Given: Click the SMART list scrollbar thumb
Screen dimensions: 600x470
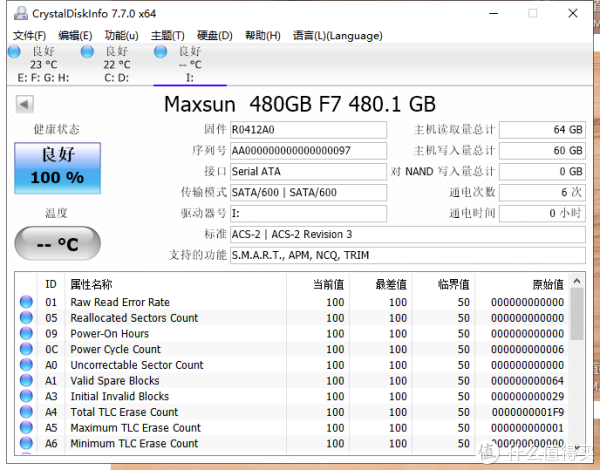Looking at the screenshot, I should [577, 314].
